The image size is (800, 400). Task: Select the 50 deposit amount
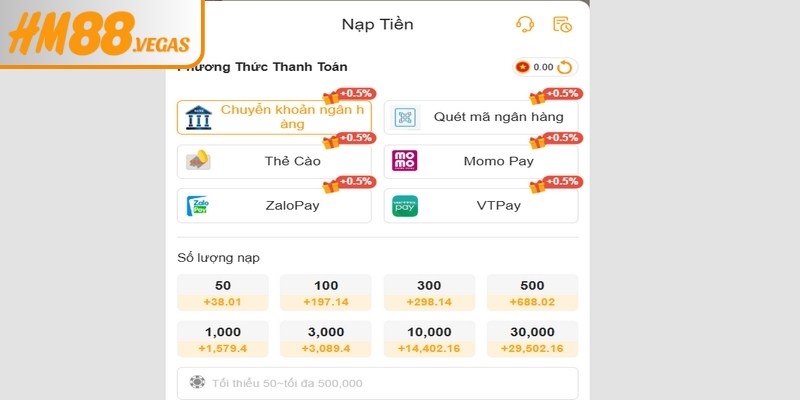pyautogui.click(x=223, y=292)
